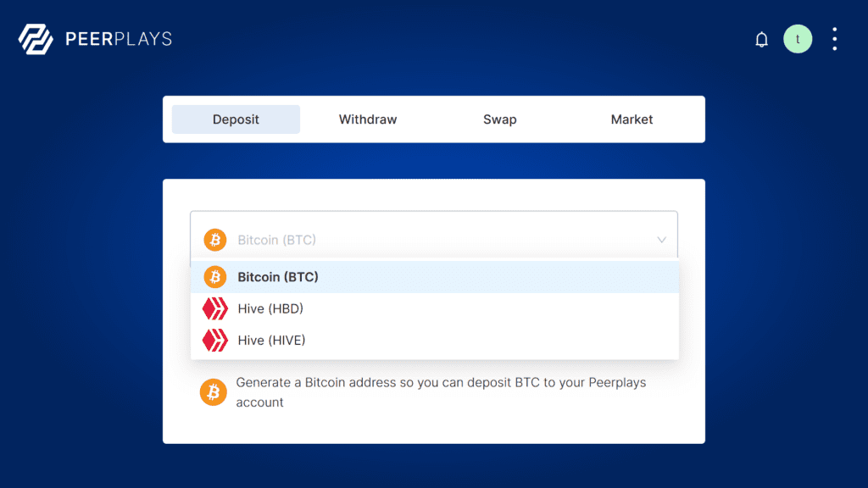Open the Swap tab
The image size is (868, 488).
500,119
